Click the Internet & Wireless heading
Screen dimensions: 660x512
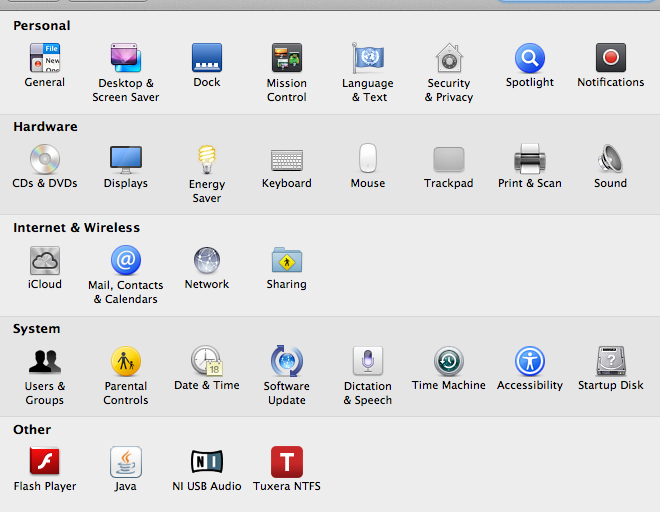(x=77, y=228)
